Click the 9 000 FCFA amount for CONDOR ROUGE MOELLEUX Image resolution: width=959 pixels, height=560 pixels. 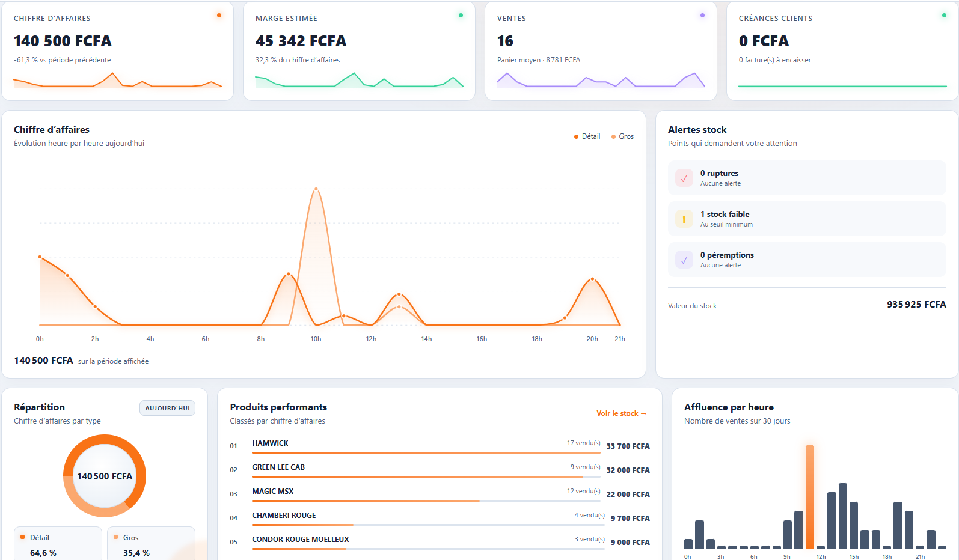[630, 543]
